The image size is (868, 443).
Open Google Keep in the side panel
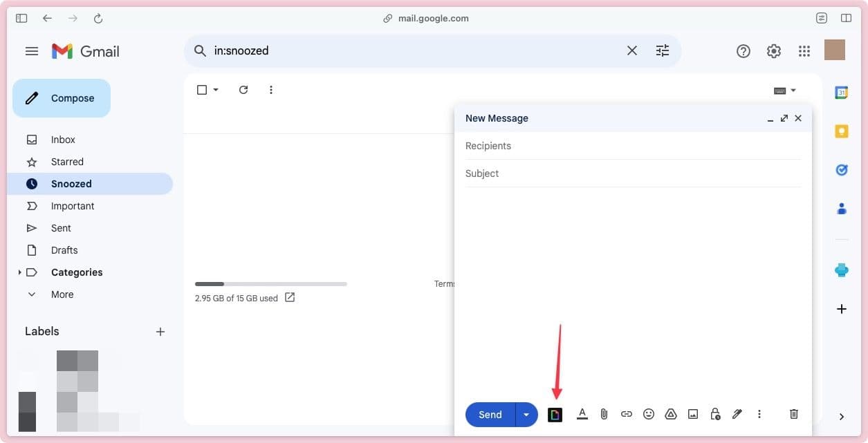click(841, 130)
